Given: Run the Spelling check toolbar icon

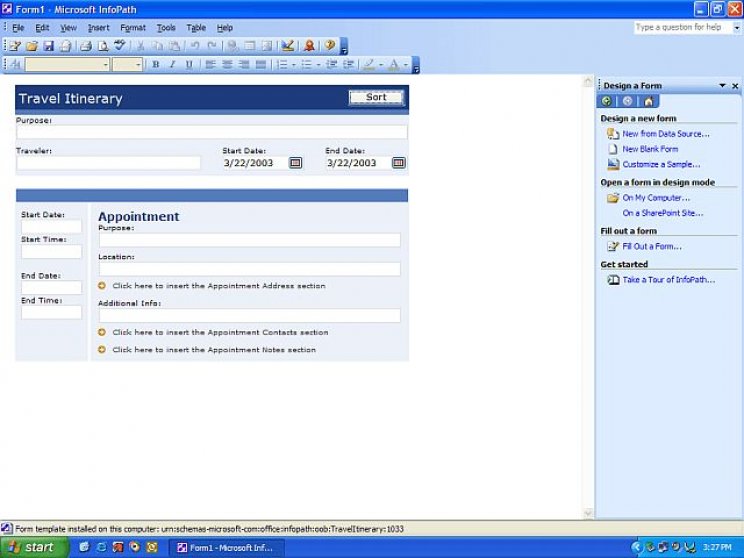Looking at the screenshot, I should [x=120, y=46].
